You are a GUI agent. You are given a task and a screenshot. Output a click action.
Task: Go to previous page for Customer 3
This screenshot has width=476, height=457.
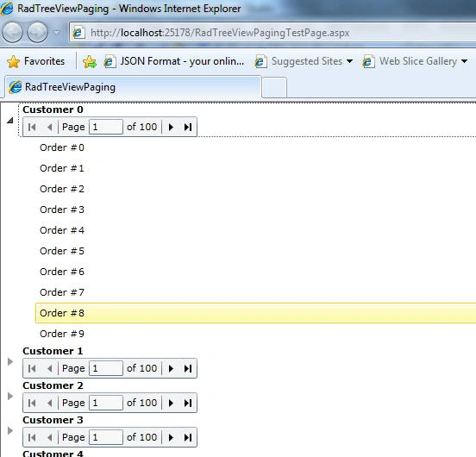(x=50, y=437)
